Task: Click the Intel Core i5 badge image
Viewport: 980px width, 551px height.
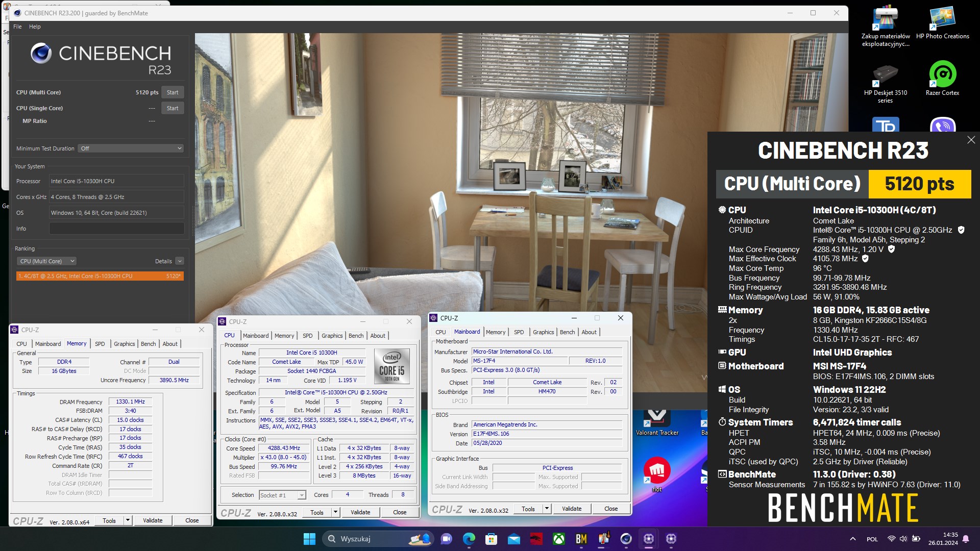Action: click(392, 366)
